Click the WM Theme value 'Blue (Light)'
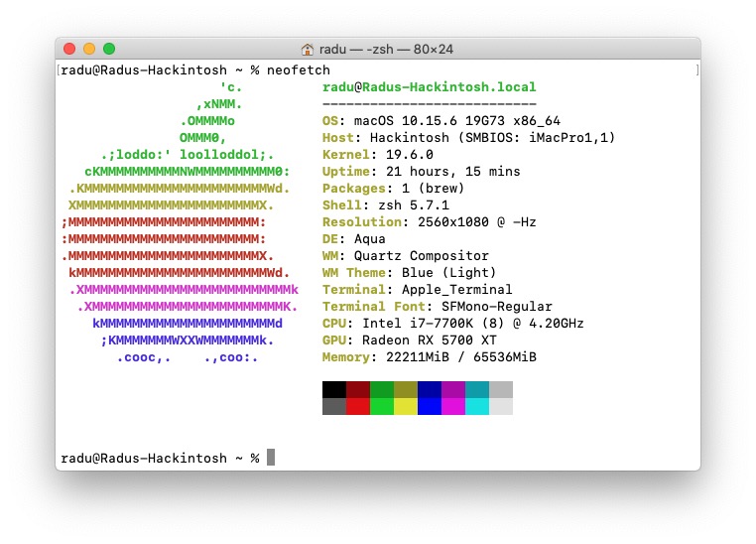 (x=448, y=273)
